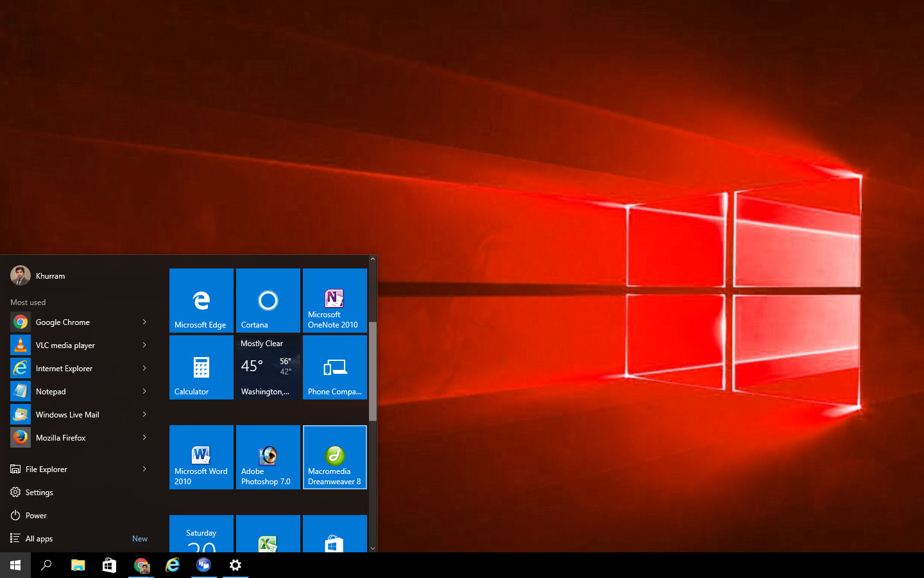
Task: Open the Microsoft Edge tile
Action: tap(201, 301)
